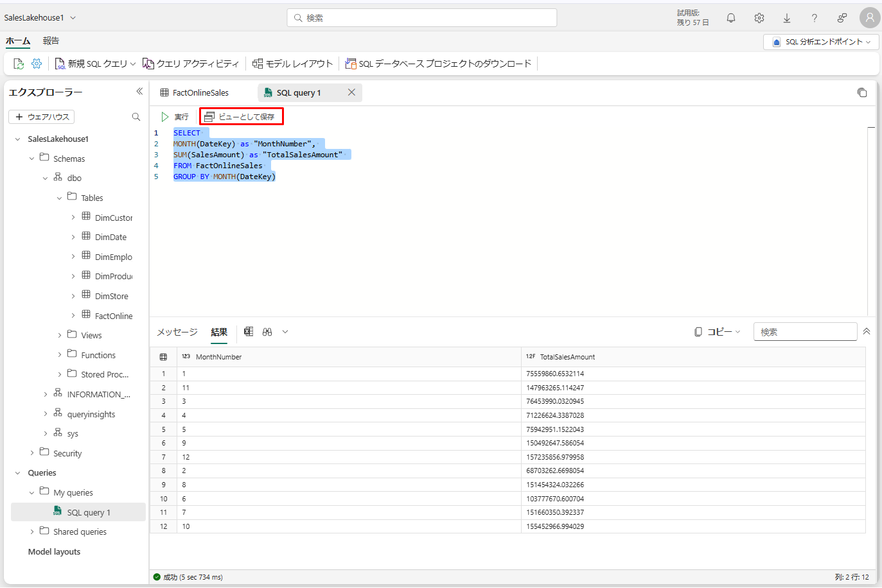Open クエリ アクティビティ from the toolbar
Screen dimensions: 882x588
point(190,64)
